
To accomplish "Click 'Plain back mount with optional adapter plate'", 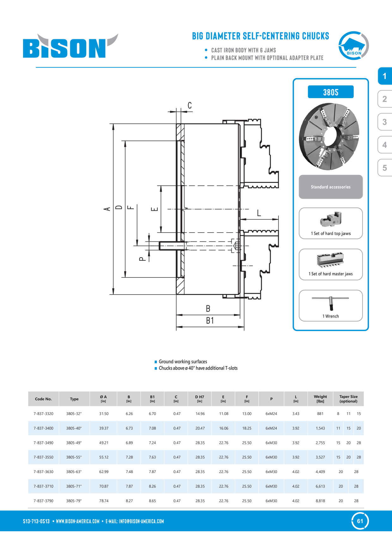I will 267,58.
